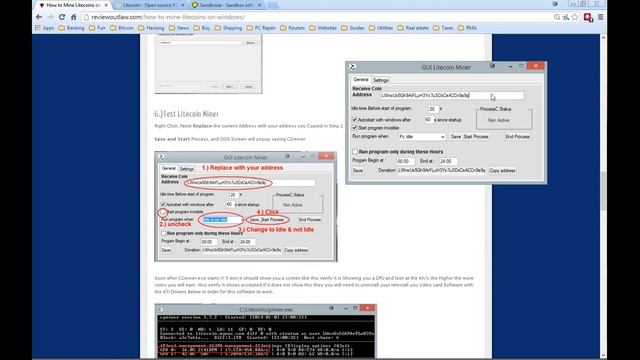Screen dimensions: 640x360
Task: Reload the page with the refresh icon
Action: (x=62, y=17)
